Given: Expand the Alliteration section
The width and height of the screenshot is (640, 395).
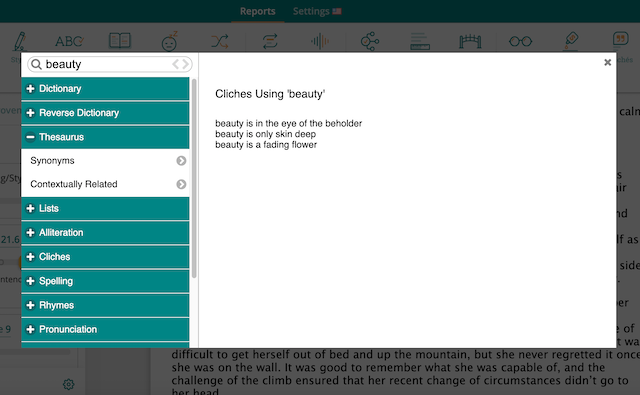Looking at the screenshot, I should click(105, 233).
